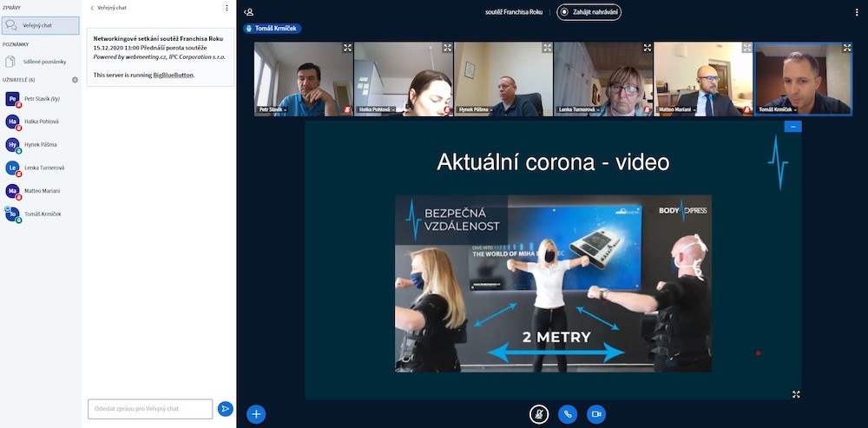Select Lenka Turnerová webcam video
The height and width of the screenshot is (428, 868).
click(x=603, y=79)
